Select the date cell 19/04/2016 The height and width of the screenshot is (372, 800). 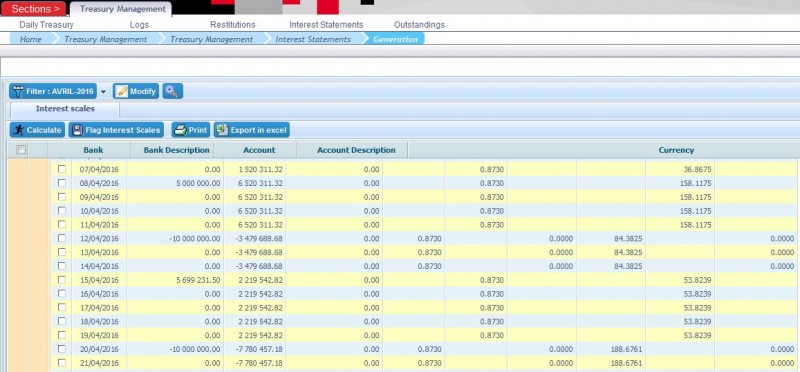coord(99,335)
